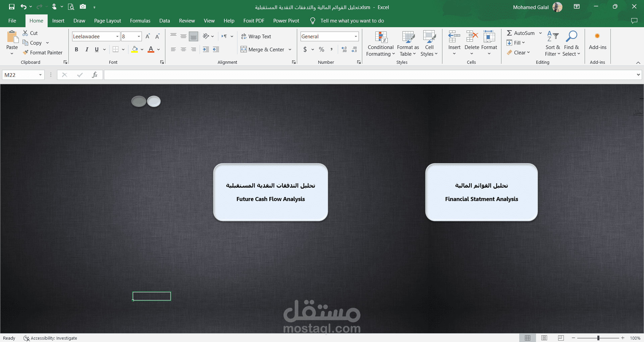This screenshot has height=342, width=644.
Task: Open the Formulas ribbon tab
Action: 140,21
